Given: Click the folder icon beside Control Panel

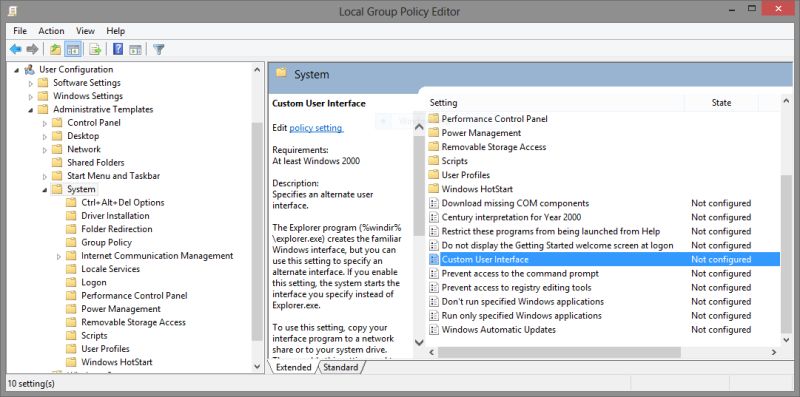Looking at the screenshot, I should tap(58, 122).
